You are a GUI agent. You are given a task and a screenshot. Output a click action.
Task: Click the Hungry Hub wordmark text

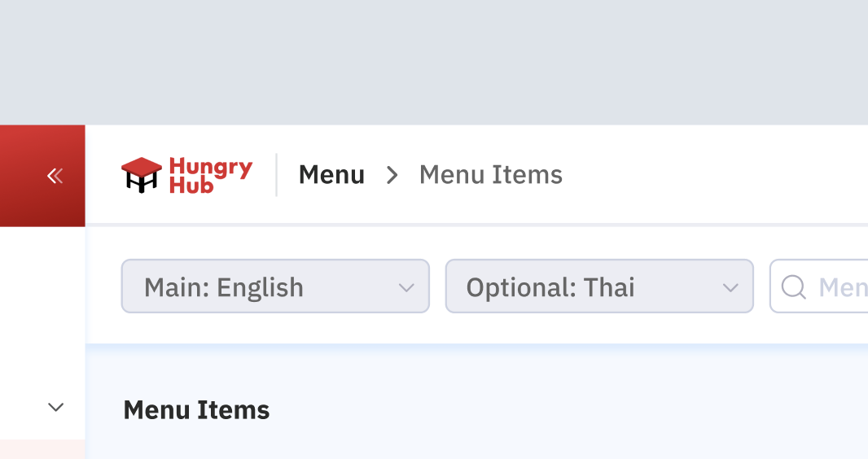210,176
